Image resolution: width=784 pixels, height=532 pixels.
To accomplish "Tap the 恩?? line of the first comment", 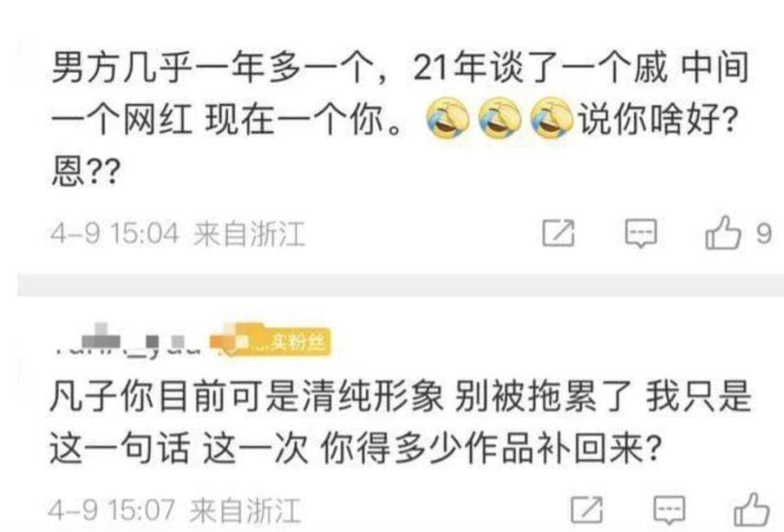I will point(86,172).
